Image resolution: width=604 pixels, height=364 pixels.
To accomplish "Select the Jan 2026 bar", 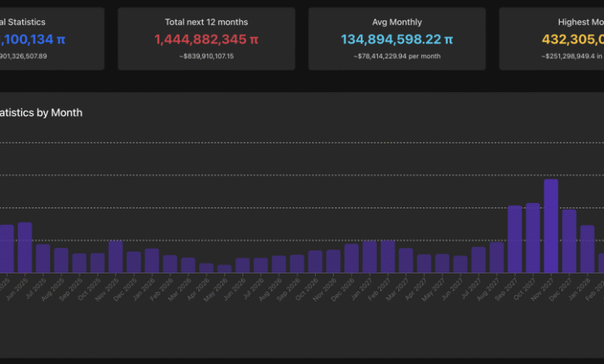I will pyautogui.click(x=152, y=261).
